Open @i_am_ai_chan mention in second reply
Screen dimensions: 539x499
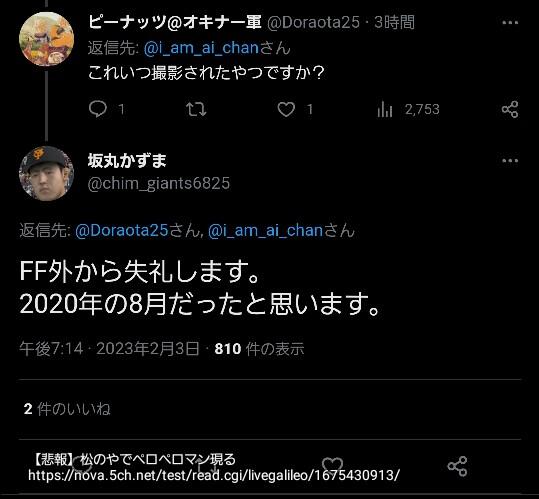(266, 230)
